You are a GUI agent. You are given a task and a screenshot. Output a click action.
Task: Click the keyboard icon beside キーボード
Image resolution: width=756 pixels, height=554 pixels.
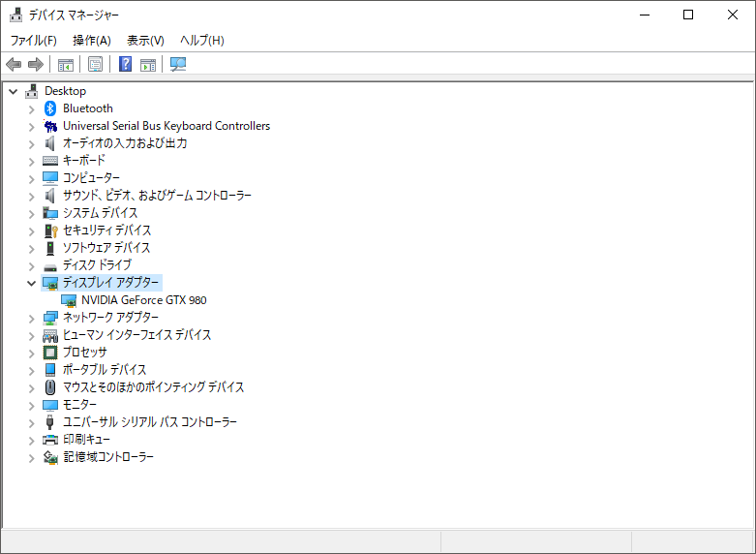coord(50,161)
